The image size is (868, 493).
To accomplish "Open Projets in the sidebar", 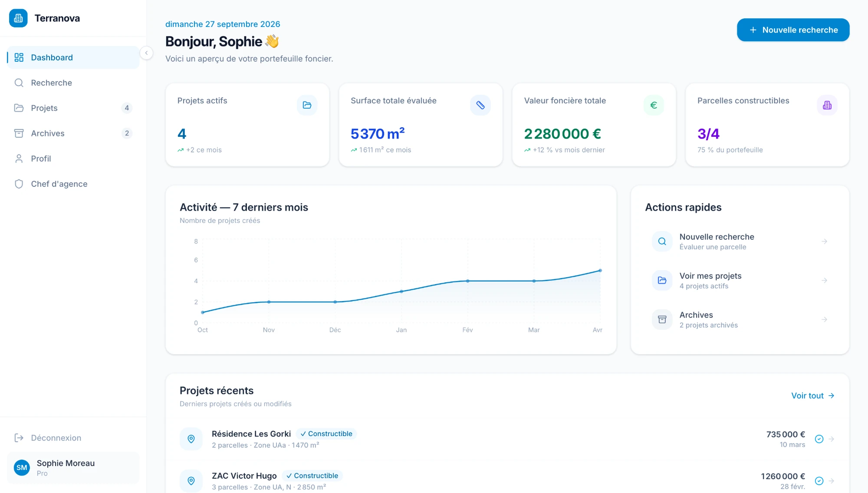I will pos(73,108).
